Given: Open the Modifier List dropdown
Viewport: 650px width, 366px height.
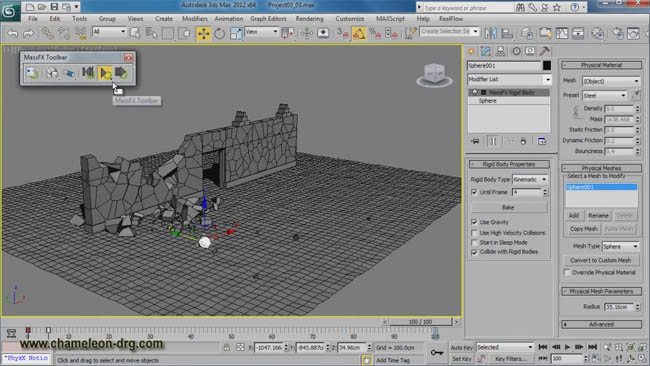Looking at the screenshot, I should click(x=509, y=79).
